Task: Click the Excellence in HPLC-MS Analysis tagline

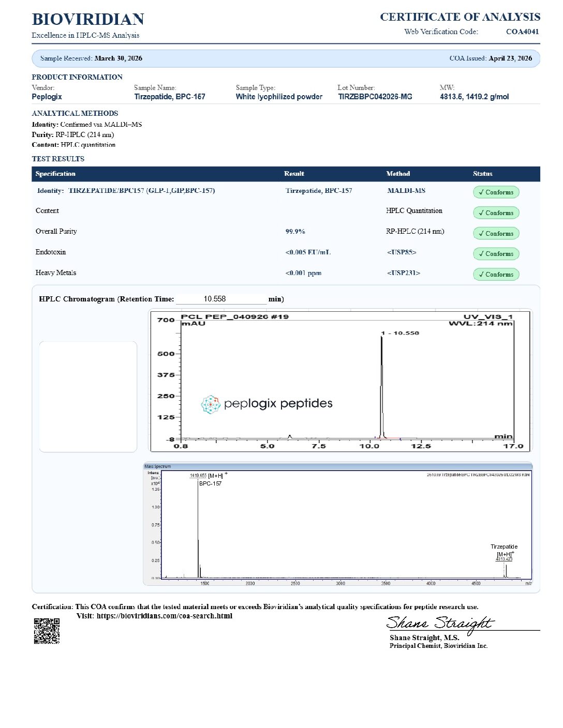Action: click(85, 35)
